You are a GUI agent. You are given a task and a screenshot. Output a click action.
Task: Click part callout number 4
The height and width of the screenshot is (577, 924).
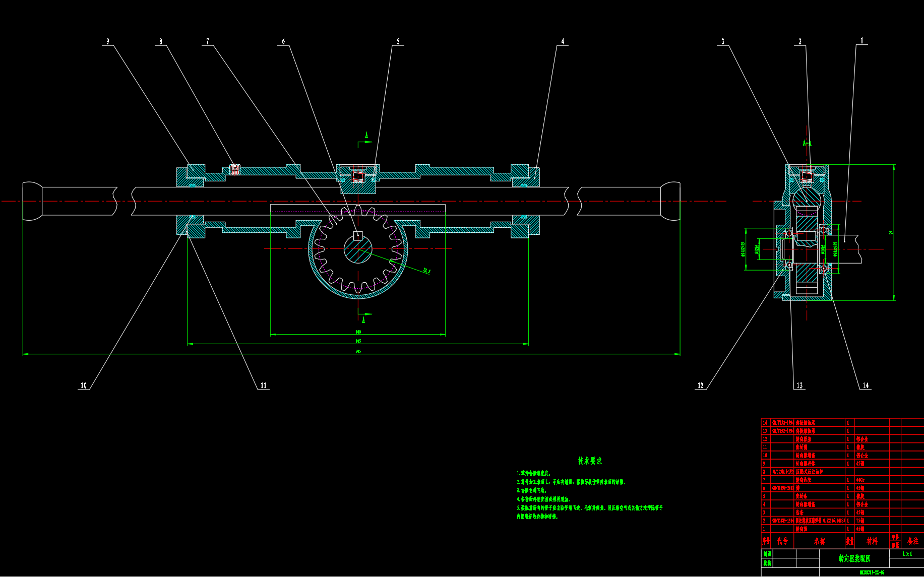(563, 41)
